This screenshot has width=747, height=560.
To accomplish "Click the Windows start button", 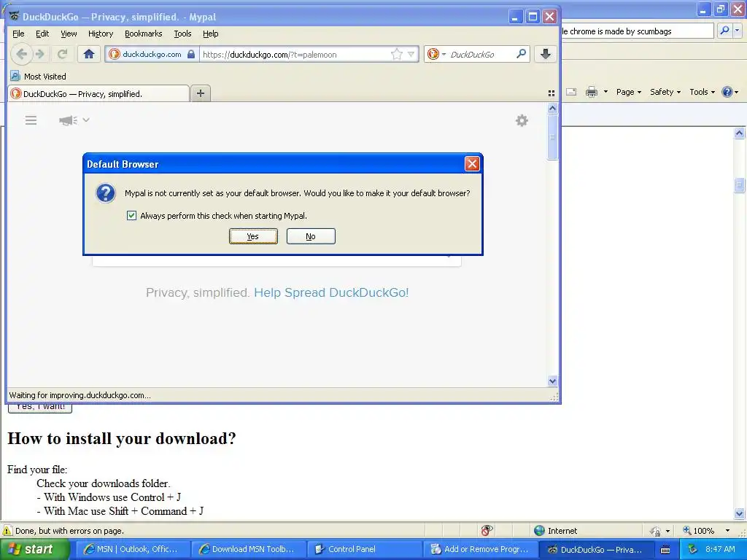I will (x=34, y=550).
